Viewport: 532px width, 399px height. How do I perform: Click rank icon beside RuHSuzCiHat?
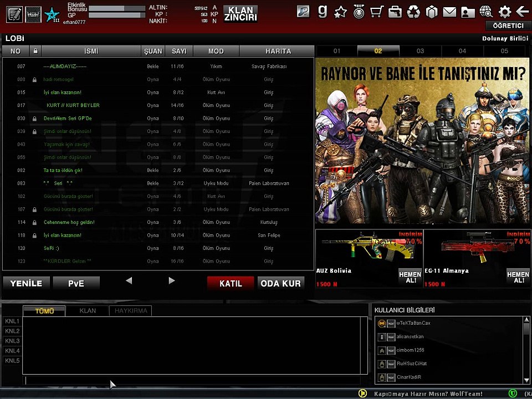pos(382,364)
